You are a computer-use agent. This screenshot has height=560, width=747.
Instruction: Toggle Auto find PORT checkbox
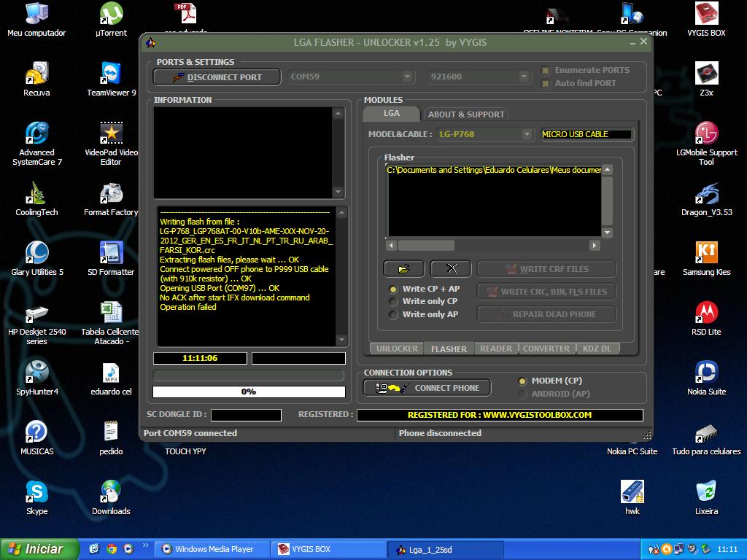point(546,83)
